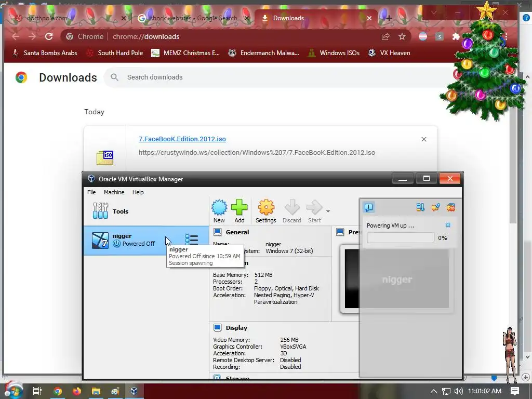The height and width of the screenshot is (399, 532).
Task: Click the VBoxSVGA graphics controller value
Action: pos(293,347)
